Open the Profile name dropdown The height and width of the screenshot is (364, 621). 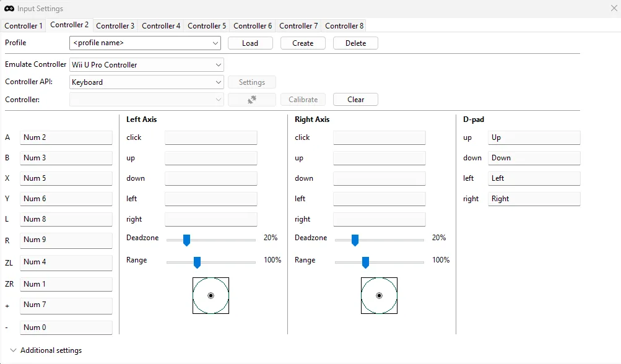tap(145, 43)
